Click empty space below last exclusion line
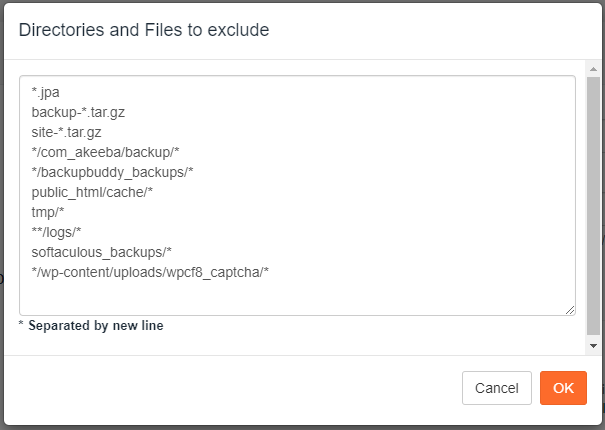The height and width of the screenshot is (430, 605). [297, 295]
